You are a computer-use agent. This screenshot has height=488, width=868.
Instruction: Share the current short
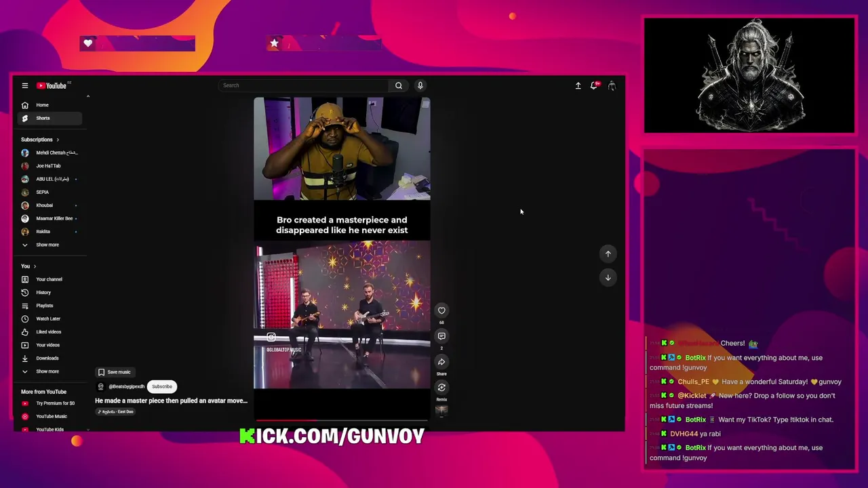[x=441, y=362]
